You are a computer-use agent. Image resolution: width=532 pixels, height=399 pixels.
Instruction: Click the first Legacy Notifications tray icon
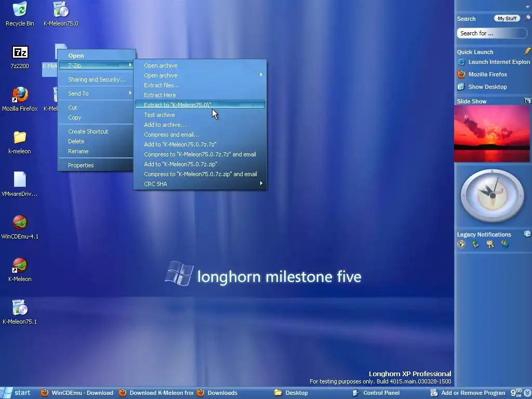coord(461,244)
